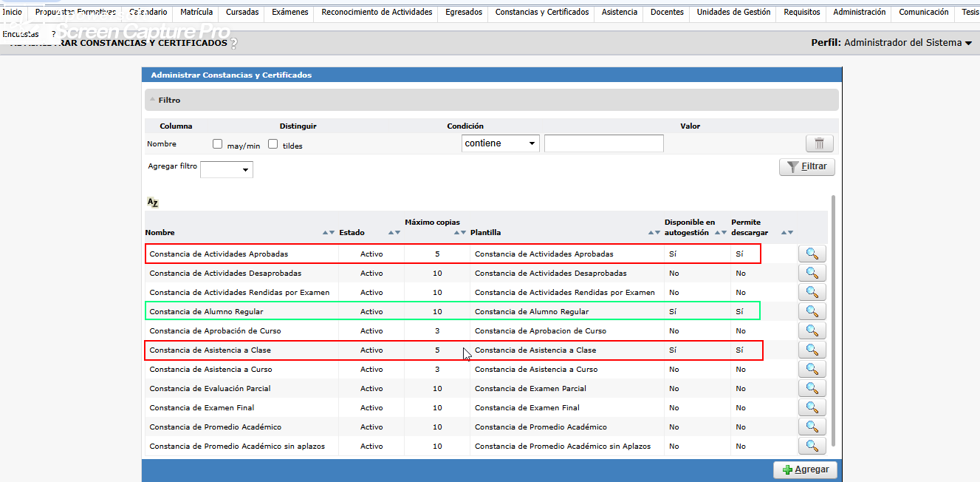
Task: Open details for Constancia de Actividades Aprobadas
Action: click(x=812, y=254)
